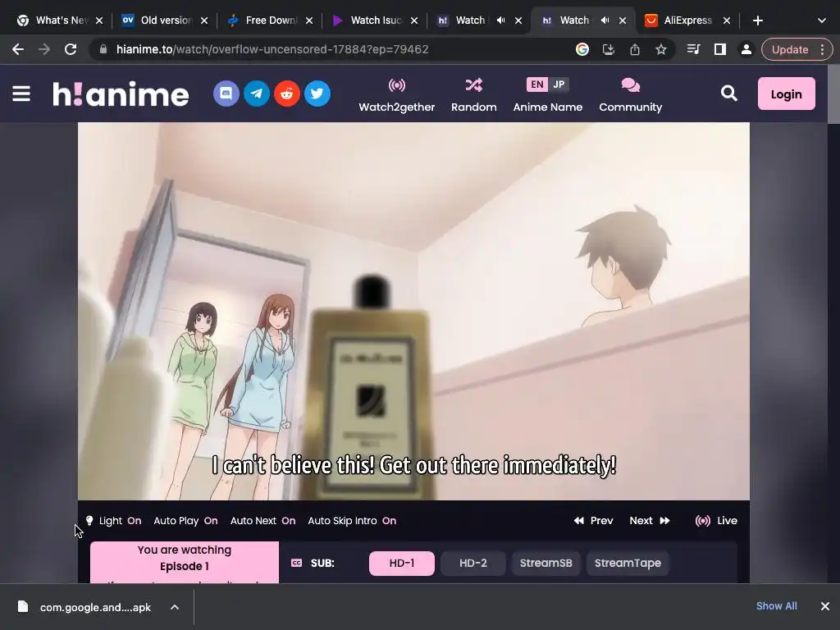Click the hianime logo
This screenshot has height=630, width=840.
121,94
